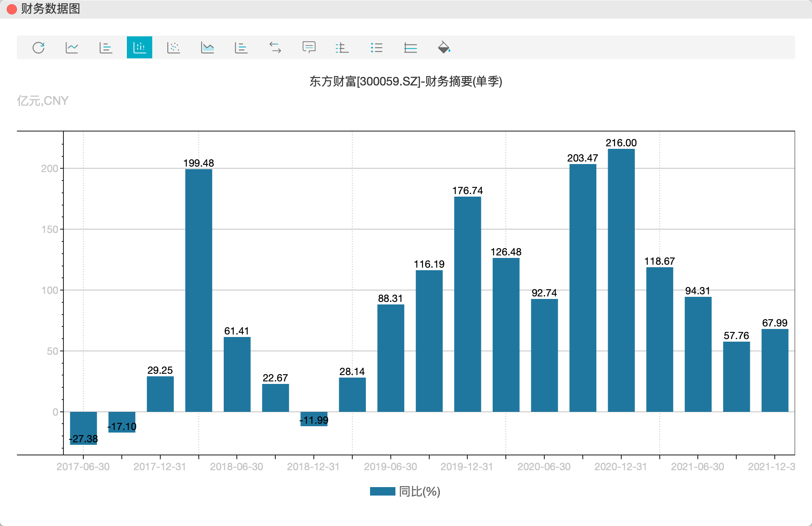
Task: Switch to line chart view
Action: point(72,47)
